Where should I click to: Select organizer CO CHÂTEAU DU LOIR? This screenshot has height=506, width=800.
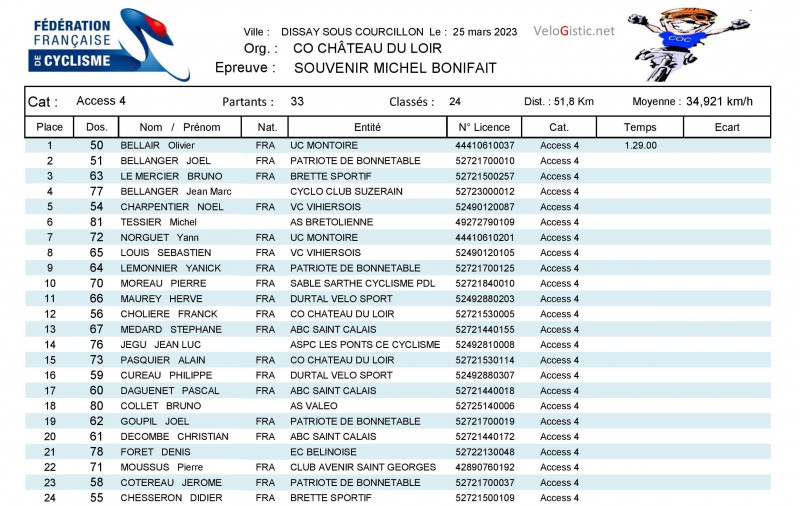click(x=367, y=48)
